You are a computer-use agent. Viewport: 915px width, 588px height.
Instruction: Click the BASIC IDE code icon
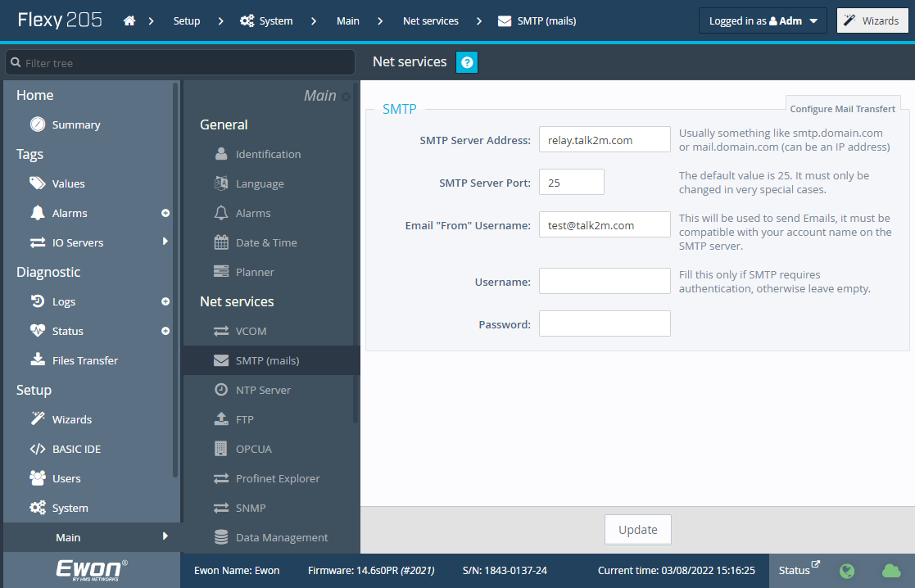click(x=38, y=449)
